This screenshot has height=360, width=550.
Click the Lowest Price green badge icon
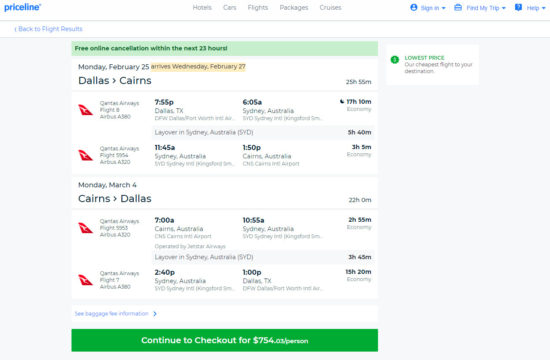[x=395, y=60]
